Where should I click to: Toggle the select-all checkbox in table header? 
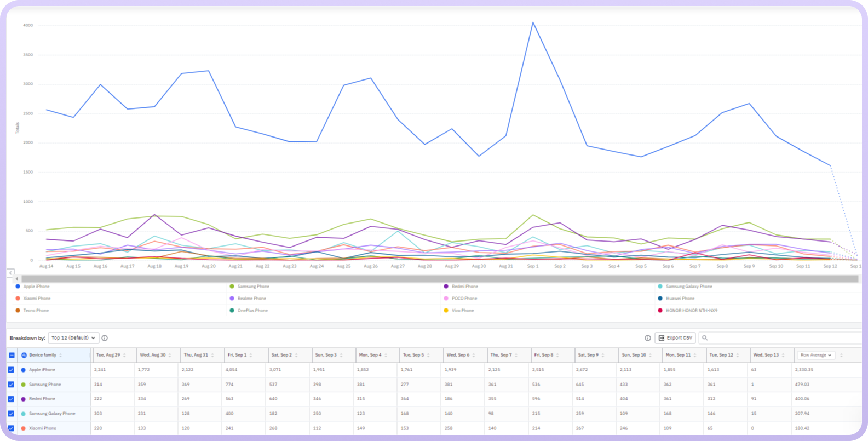[12, 355]
